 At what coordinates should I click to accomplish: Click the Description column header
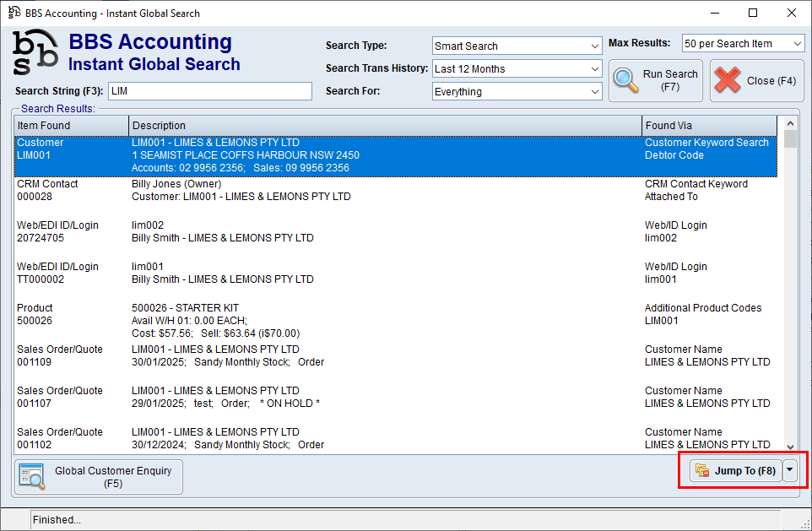pos(385,126)
